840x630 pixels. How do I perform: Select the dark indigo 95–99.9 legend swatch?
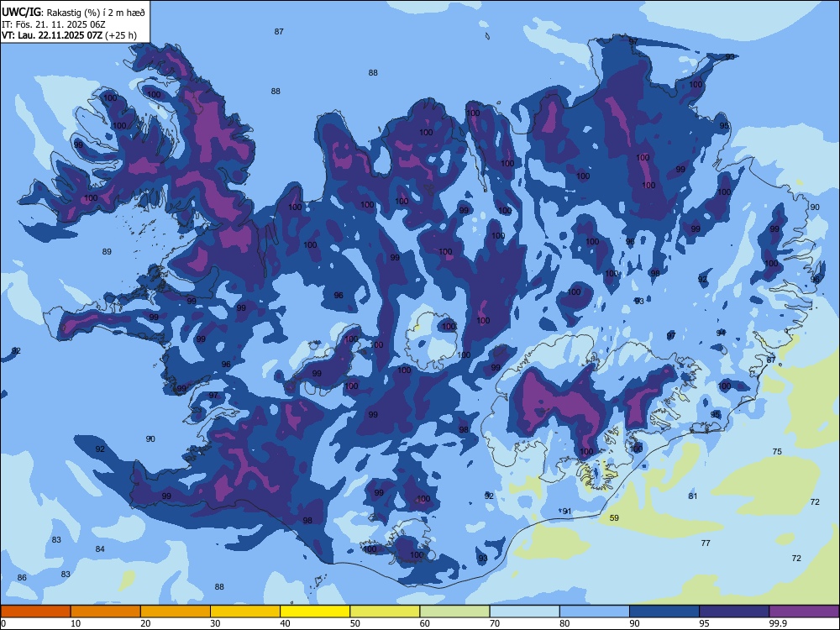[x=734, y=612]
